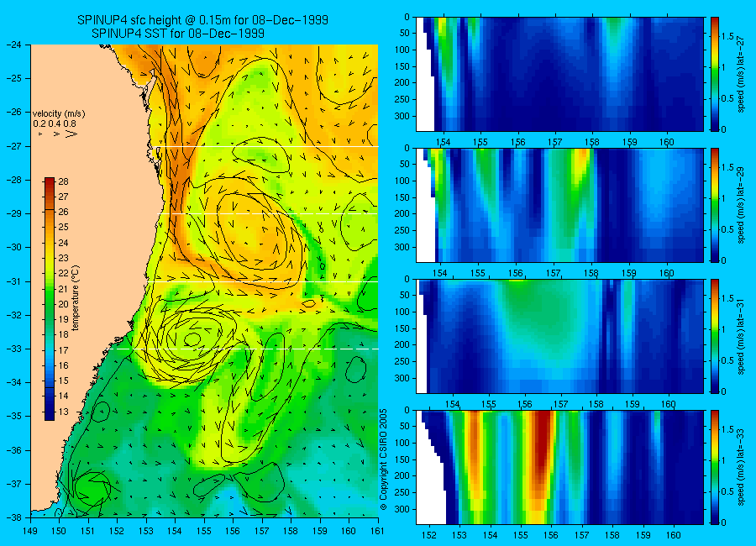Click the lat=-27 speed section plot
This screenshot has width=756, height=546.
pyautogui.click(x=559, y=74)
